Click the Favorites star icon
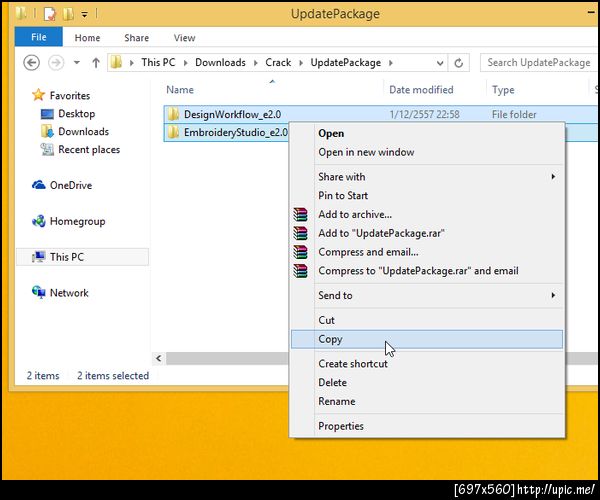Image resolution: width=600 pixels, height=500 pixels. click(38, 95)
